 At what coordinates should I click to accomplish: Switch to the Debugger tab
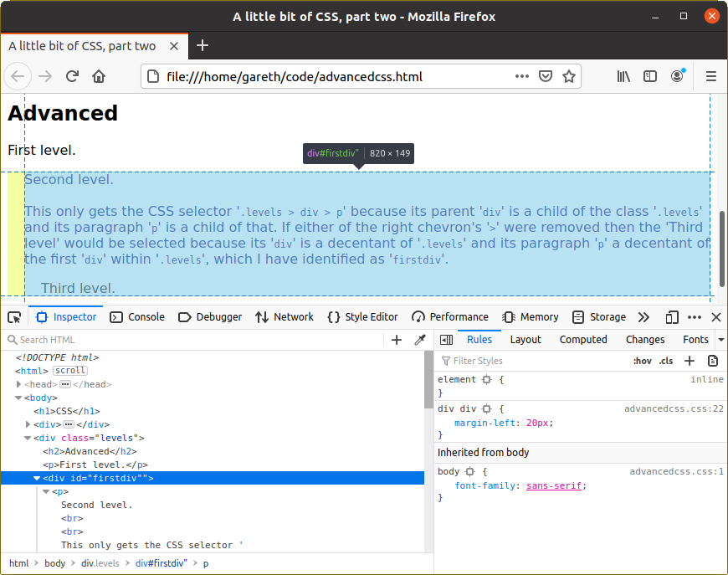[x=210, y=317]
